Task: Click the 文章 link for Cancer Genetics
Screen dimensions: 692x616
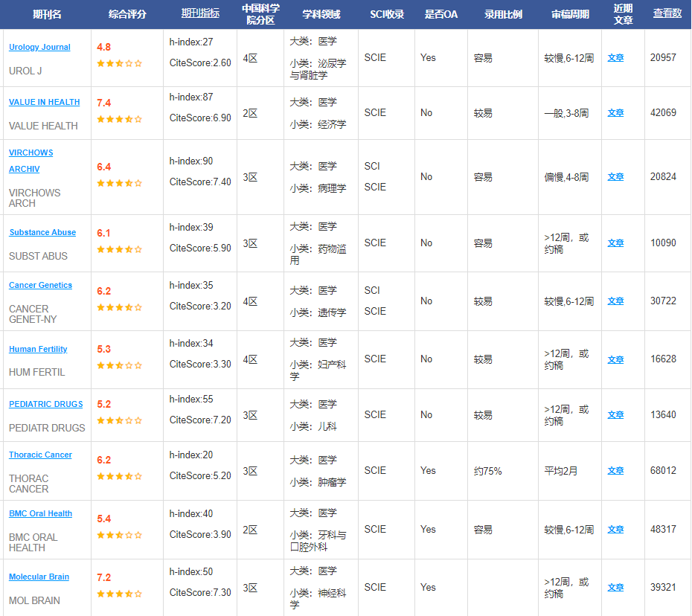Action: coord(615,301)
